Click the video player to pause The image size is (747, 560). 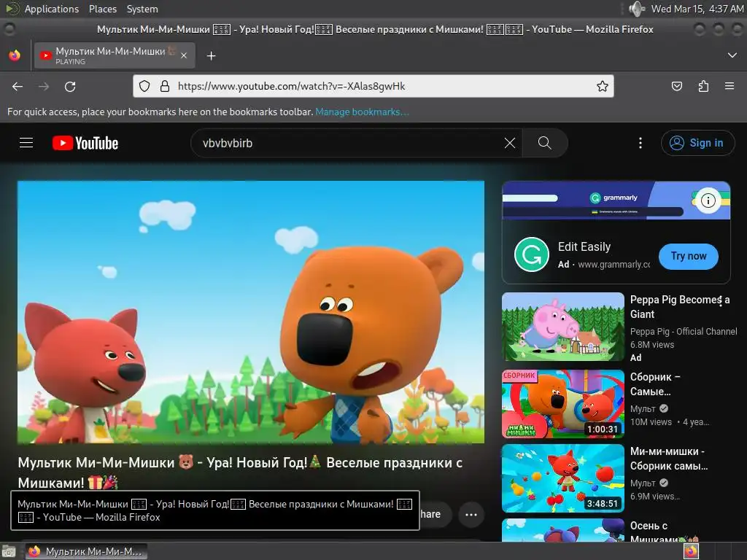coord(251,312)
